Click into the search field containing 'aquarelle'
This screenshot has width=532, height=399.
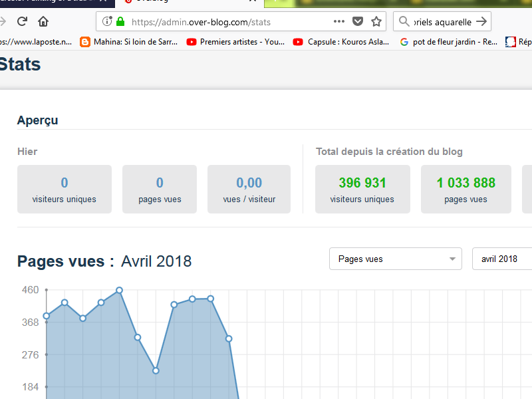[x=442, y=22]
